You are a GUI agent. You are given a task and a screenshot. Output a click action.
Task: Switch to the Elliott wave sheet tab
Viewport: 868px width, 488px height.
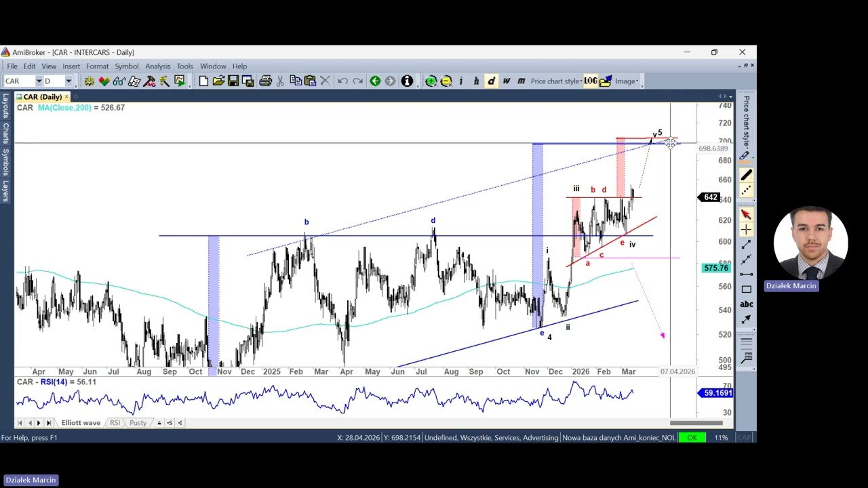point(81,423)
